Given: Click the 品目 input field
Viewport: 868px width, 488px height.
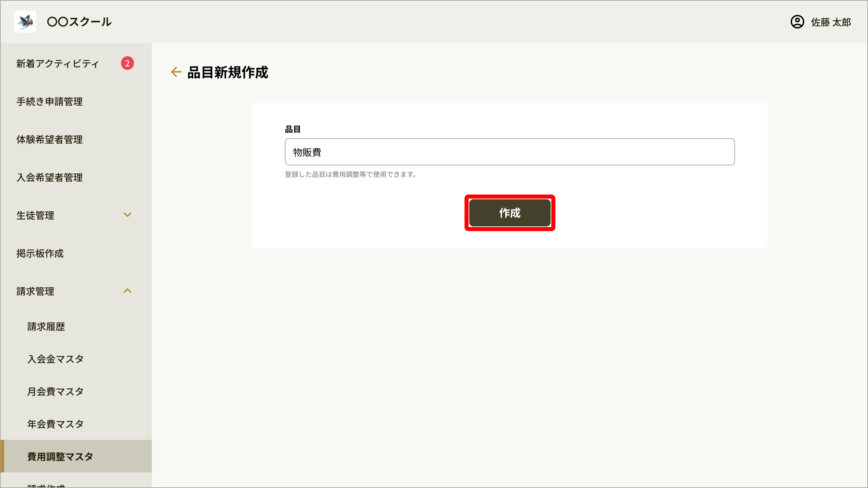Looking at the screenshot, I should pyautogui.click(x=510, y=152).
